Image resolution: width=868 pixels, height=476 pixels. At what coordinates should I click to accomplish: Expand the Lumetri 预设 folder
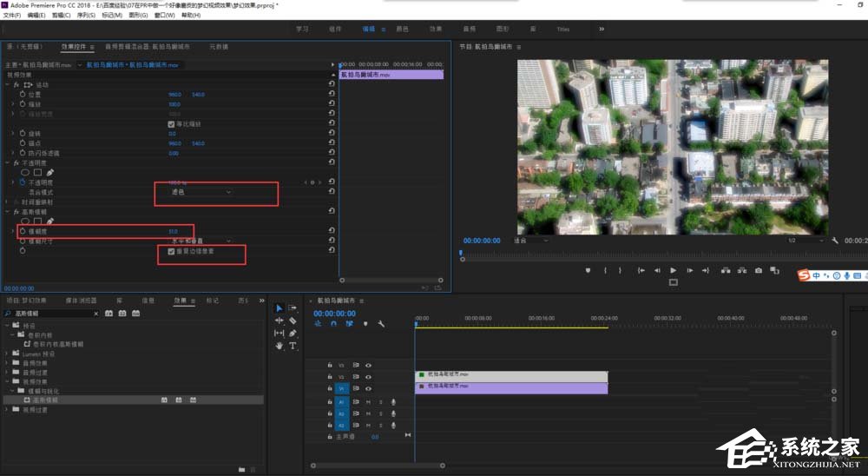[8, 354]
